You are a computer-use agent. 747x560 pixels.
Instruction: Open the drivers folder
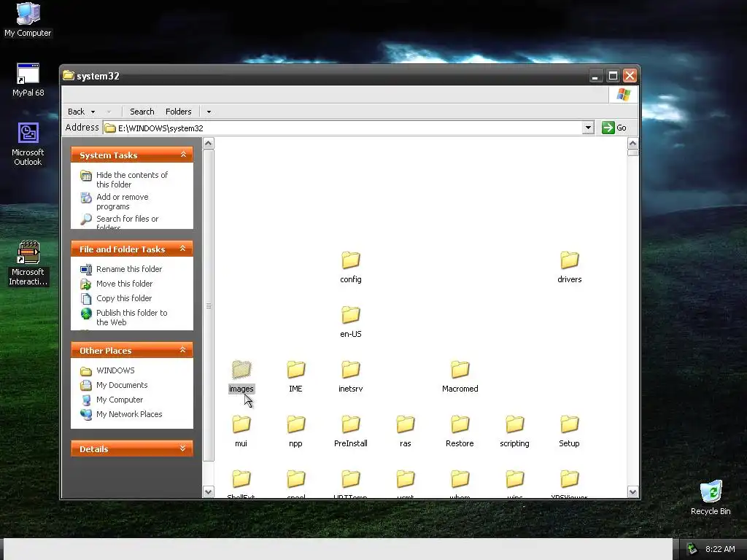point(569,267)
